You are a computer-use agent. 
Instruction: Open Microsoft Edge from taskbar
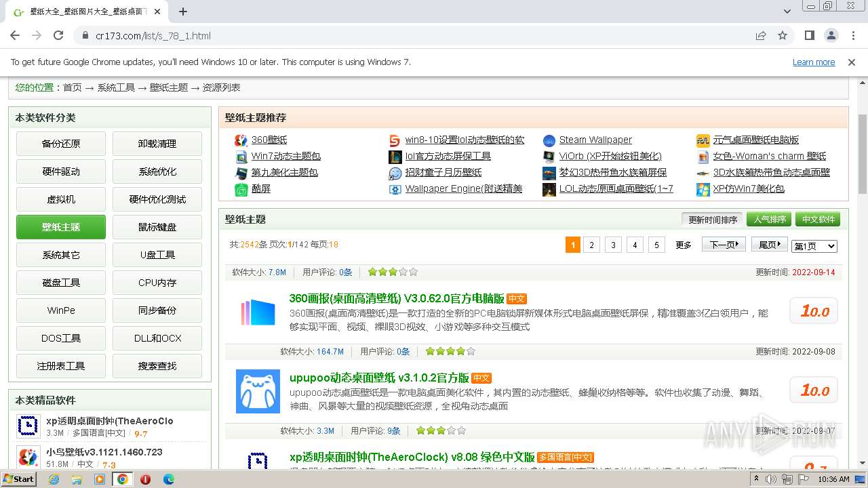[168, 479]
